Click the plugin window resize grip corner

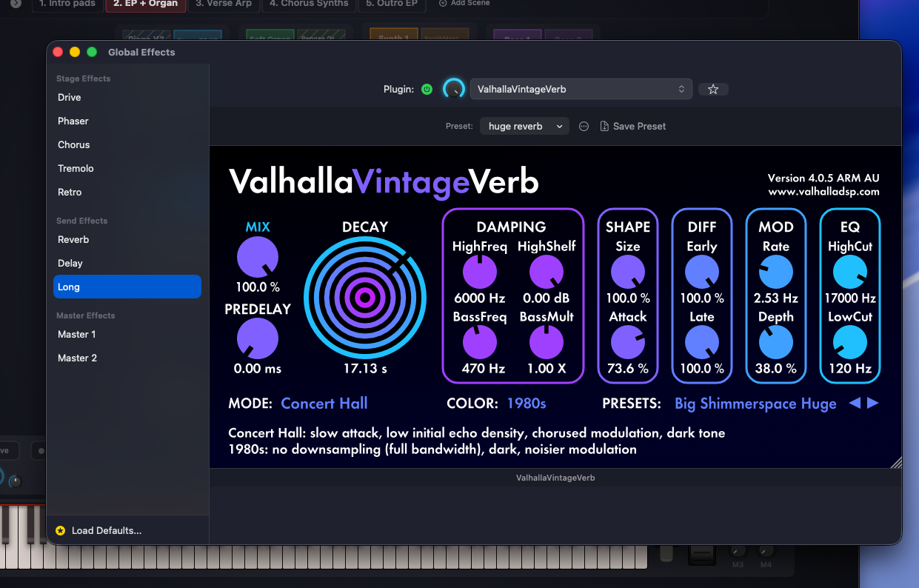[x=896, y=462]
